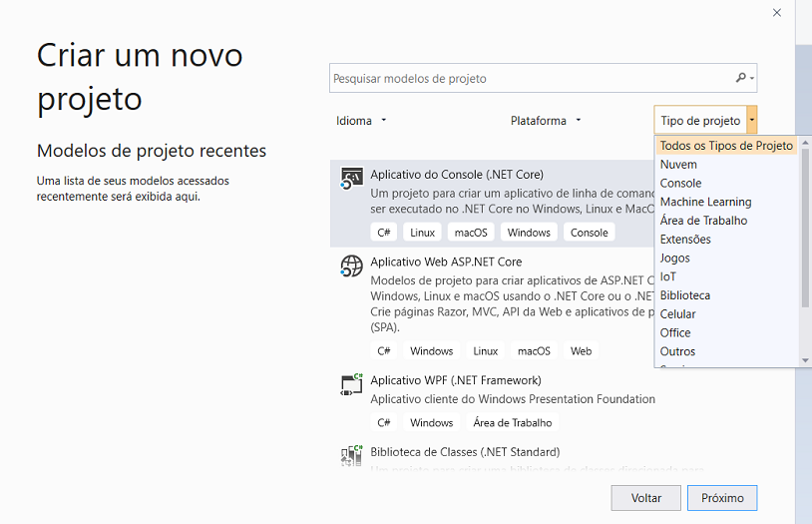Click Windows tag under ASP.NET Core Web App
Screen dimensions: 812x524
431,351
